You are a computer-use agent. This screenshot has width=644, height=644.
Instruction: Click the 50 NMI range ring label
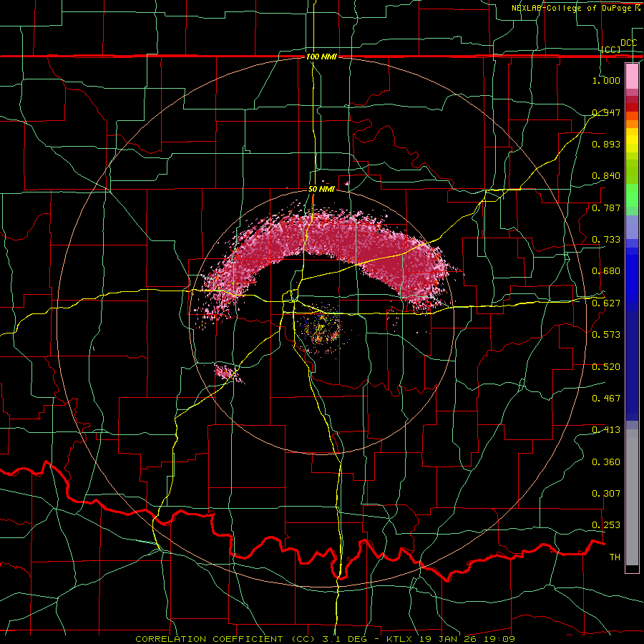(x=321, y=190)
